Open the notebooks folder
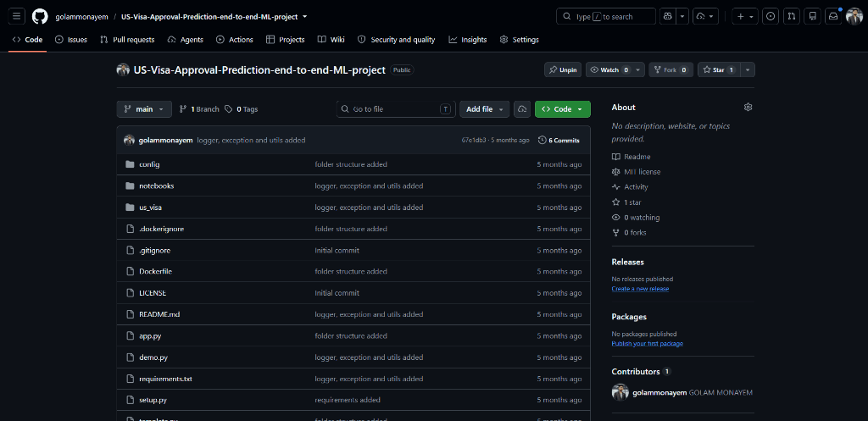 click(157, 186)
